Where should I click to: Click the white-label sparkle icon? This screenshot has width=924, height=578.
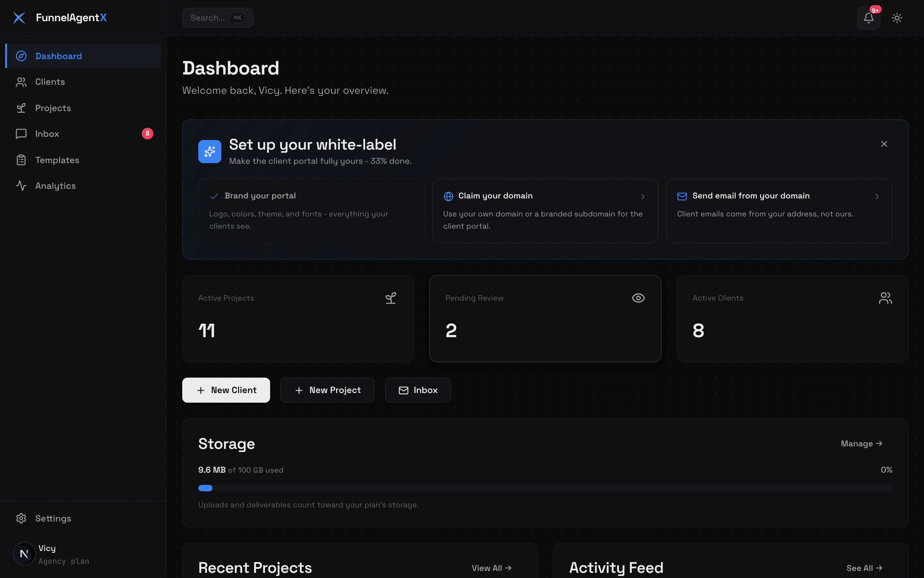(210, 151)
